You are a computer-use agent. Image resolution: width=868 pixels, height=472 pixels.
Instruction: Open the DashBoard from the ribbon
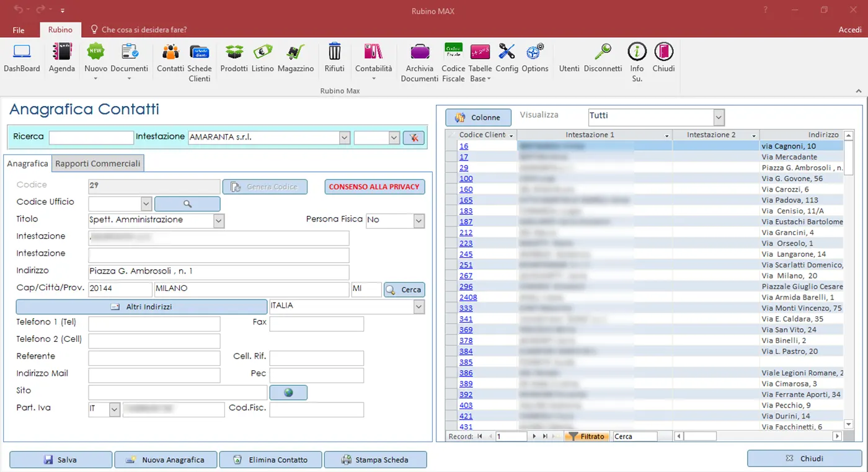22,58
